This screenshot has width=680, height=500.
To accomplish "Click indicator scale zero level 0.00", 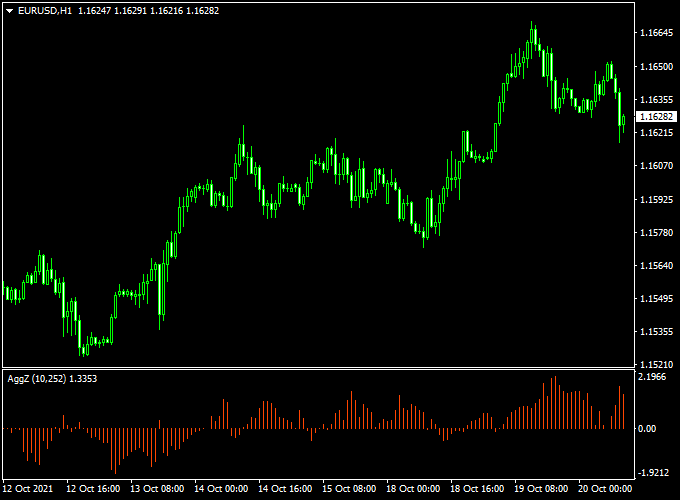I will point(647,429).
